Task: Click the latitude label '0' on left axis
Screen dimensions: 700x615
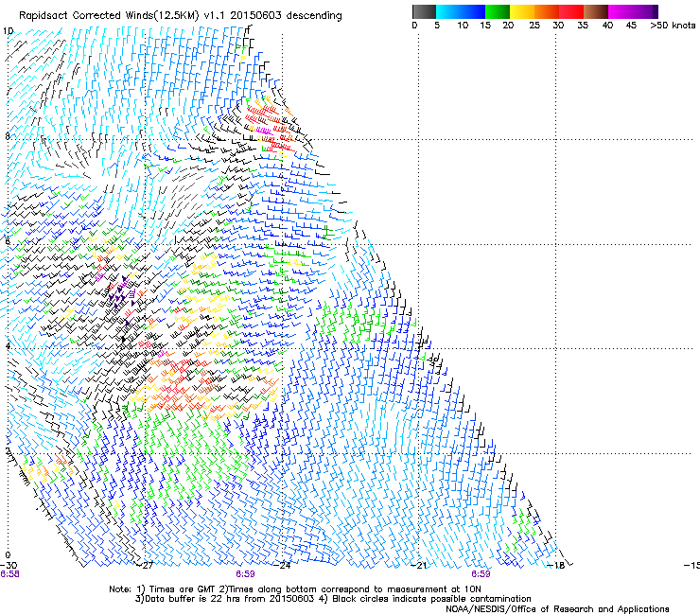Action: [8, 555]
